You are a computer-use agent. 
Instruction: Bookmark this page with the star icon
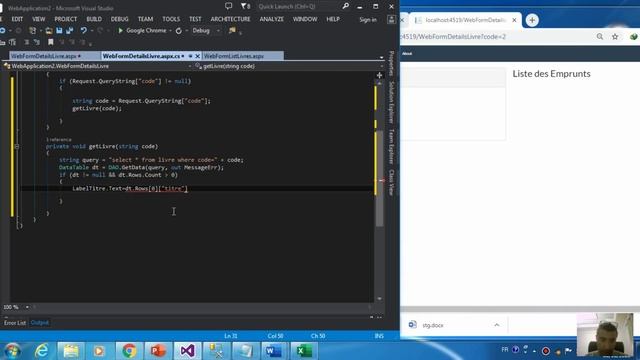point(615,37)
